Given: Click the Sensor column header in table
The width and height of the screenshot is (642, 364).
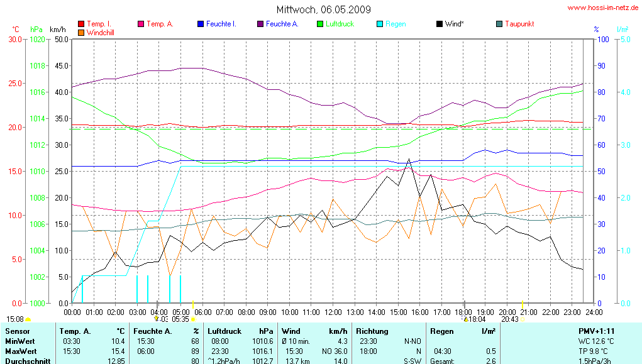Looking at the screenshot, I should [x=17, y=331].
